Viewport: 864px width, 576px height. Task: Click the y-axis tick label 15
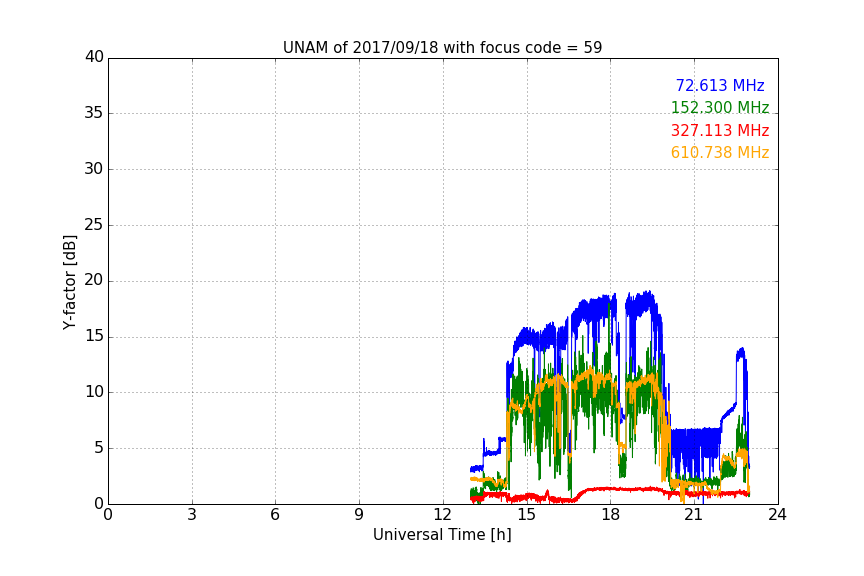point(94,336)
